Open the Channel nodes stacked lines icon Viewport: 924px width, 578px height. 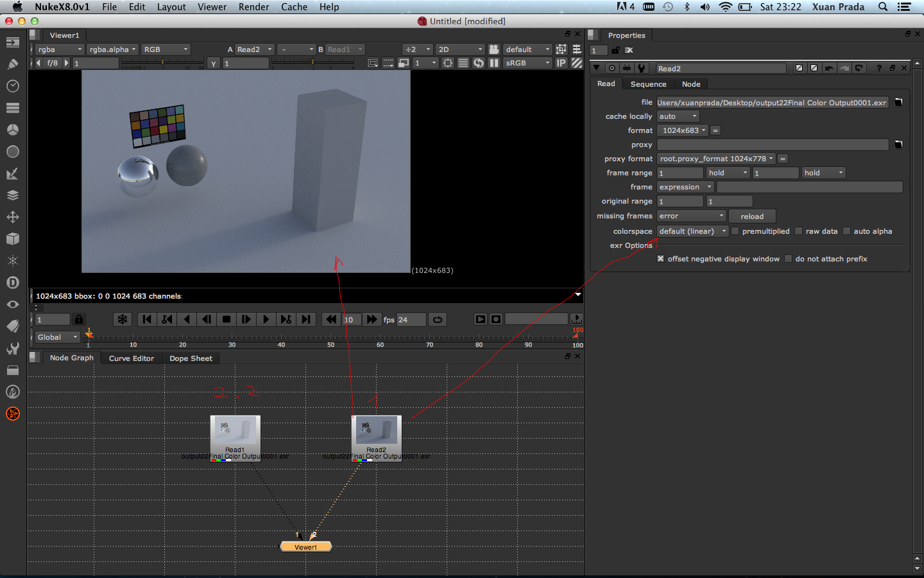pos(12,108)
